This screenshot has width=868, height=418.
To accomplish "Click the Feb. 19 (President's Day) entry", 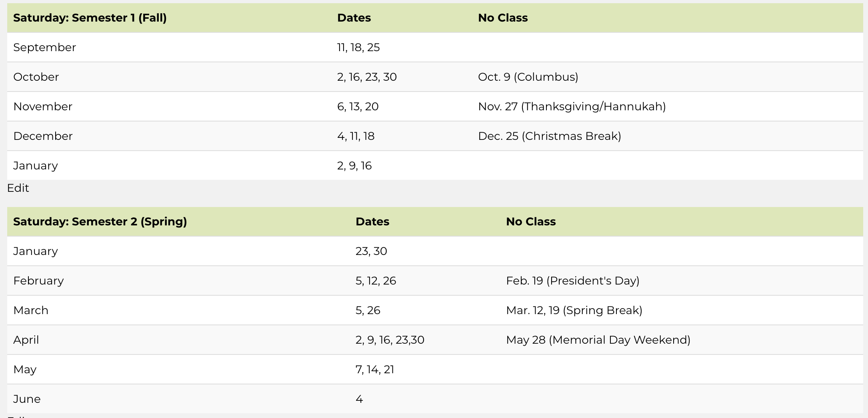I will (573, 281).
